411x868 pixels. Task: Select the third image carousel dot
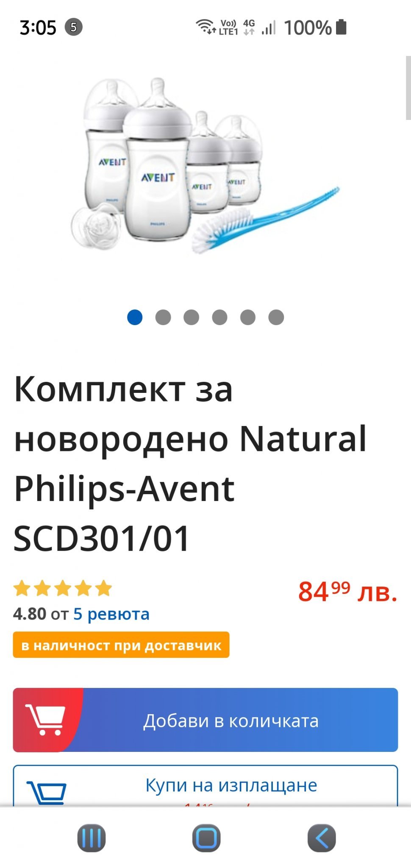click(x=192, y=317)
